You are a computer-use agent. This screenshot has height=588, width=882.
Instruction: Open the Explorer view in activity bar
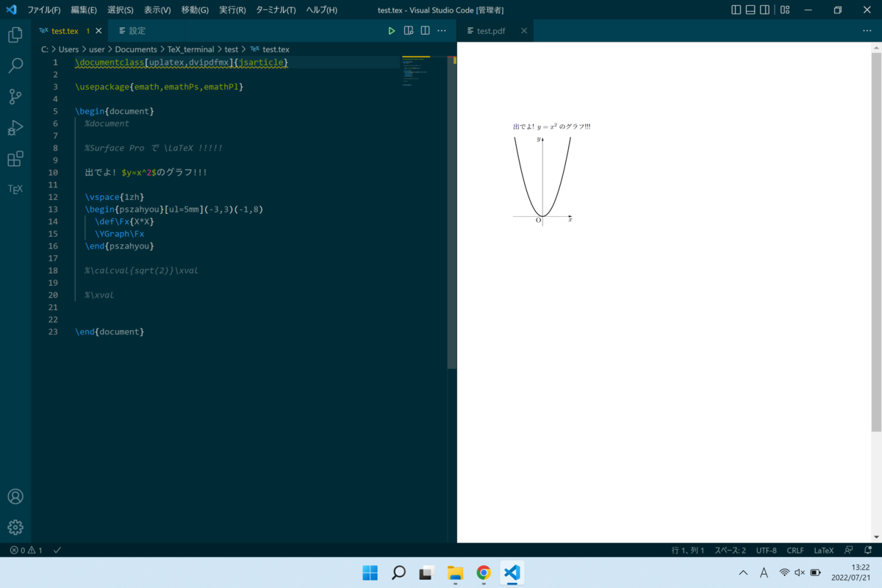click(x=15, y=35)
